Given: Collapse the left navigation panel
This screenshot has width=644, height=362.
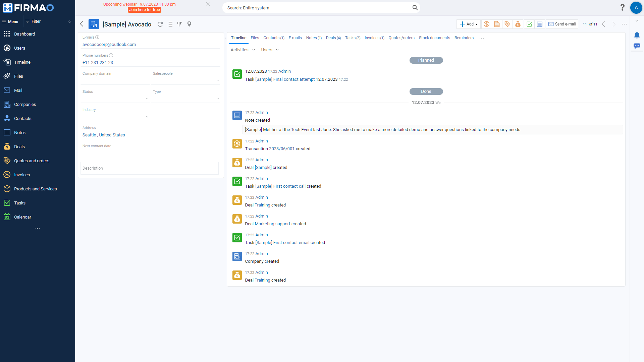Looking at the screenshot, I should tap(70, 21).
